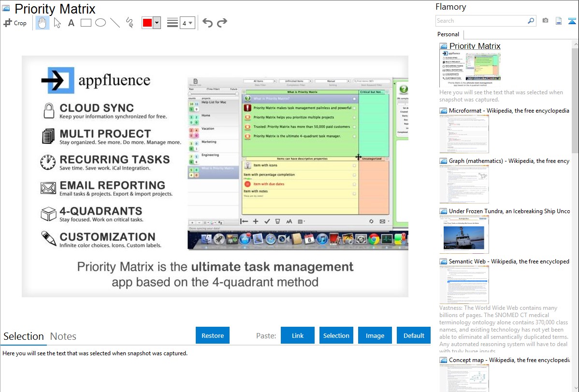Click the Paste Default button
Viewport: 579px width, 392px height.
tap(414, 335)
